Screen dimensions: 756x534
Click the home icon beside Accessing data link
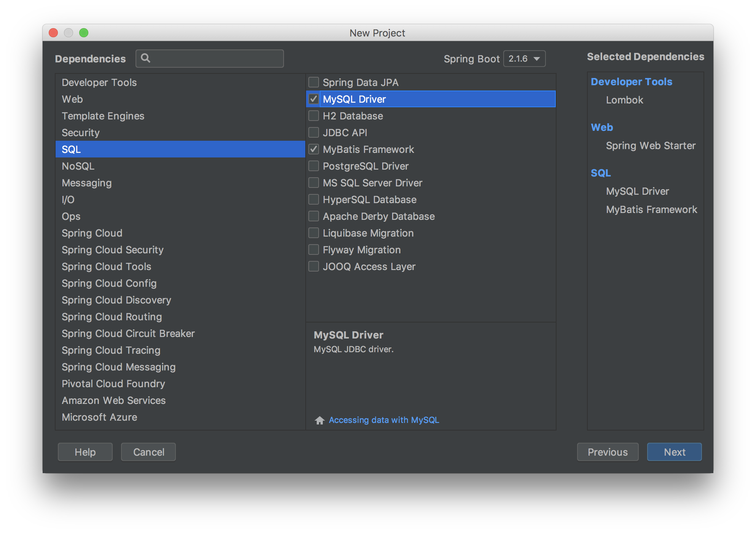tap(320, 420)
